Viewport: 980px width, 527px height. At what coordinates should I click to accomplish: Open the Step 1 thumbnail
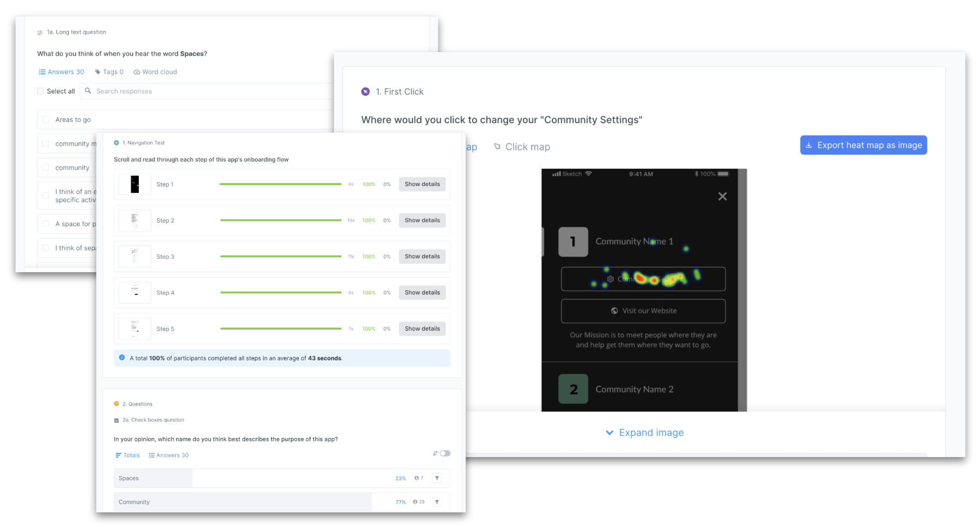click(x=135, y=184)
